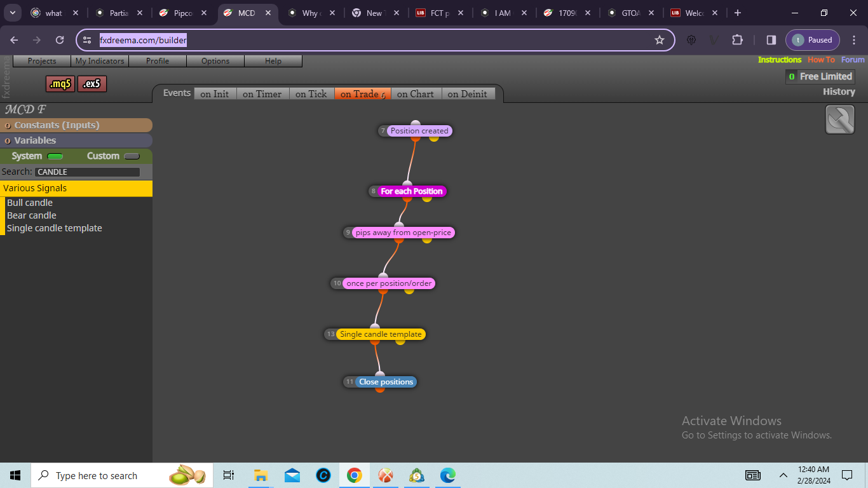868x488 pixels.
Task: Click the fxdreema.com/builder address bar
Action: tap(375, 40)
